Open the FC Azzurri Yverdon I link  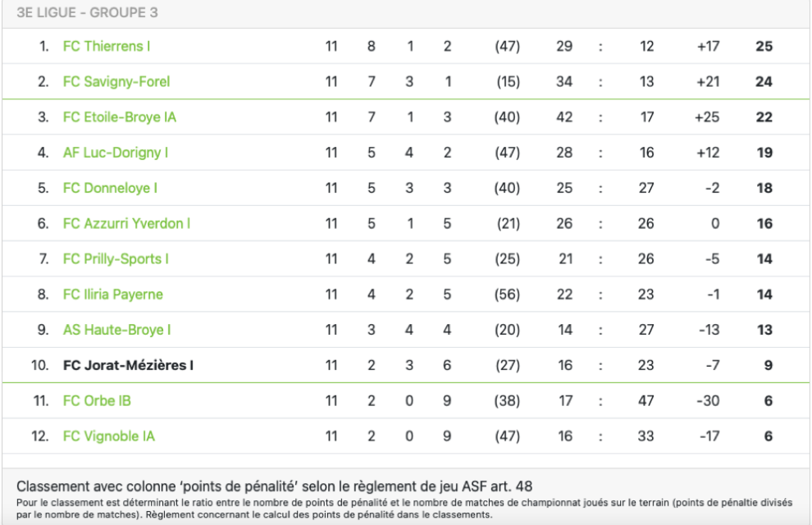pos(126,224)
